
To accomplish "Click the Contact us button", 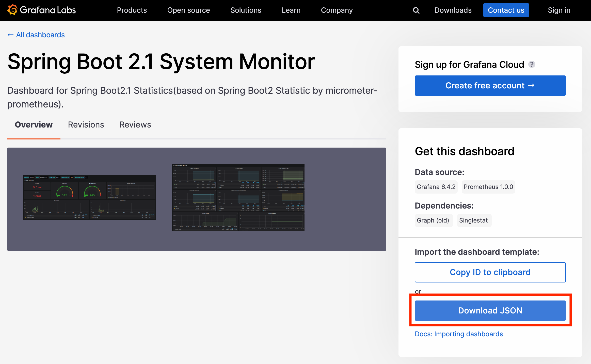I will (x=506, y=10).
